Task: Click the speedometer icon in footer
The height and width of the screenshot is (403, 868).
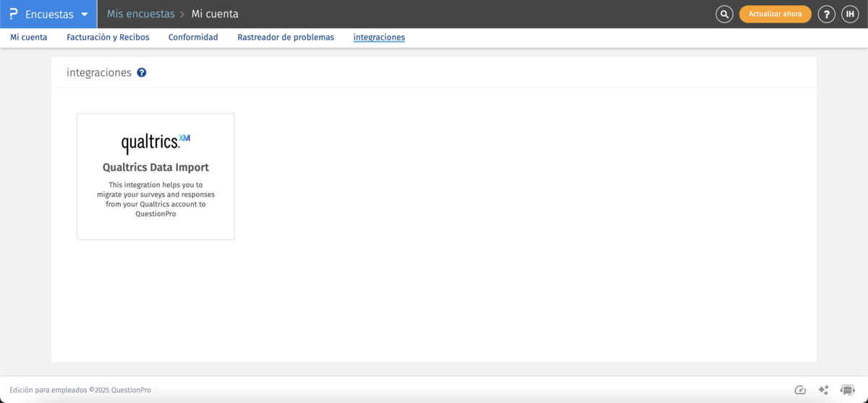Action: pos(800,390)
